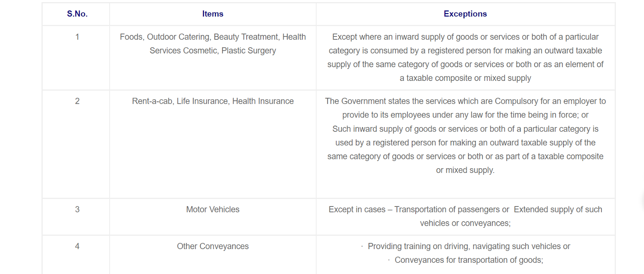Select serial number 4 cell
Image resolution: width=644 pixels, height=274 pixels.
click(77, 246)
